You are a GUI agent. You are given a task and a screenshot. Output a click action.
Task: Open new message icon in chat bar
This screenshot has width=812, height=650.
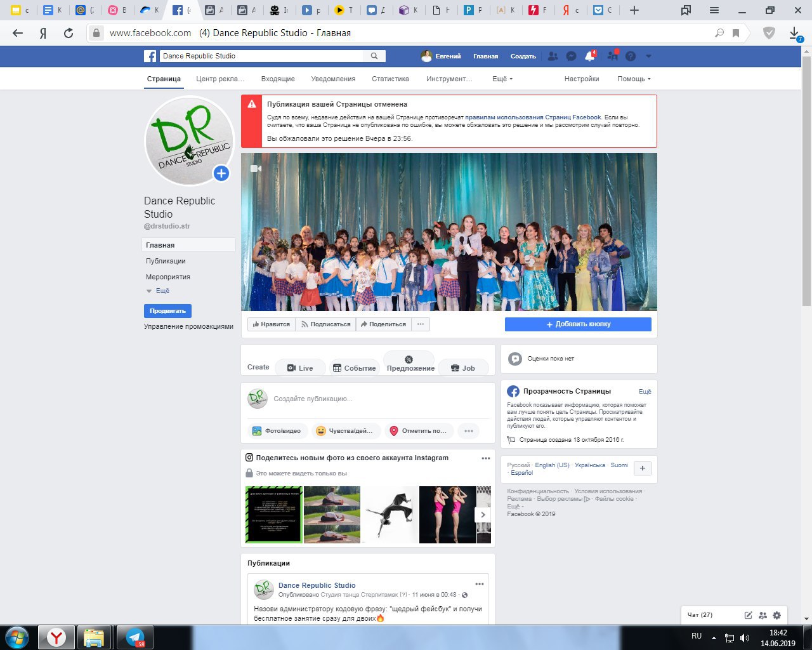749,615
